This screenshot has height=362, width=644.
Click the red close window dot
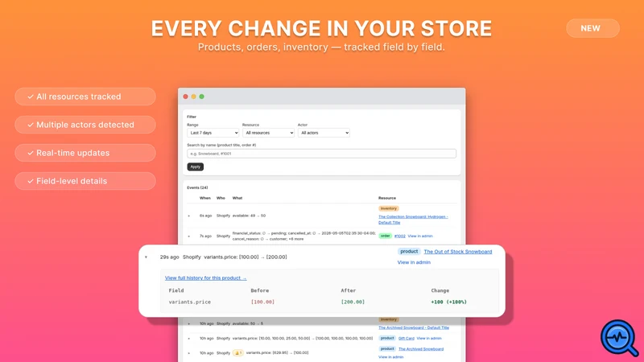point(186,97)
